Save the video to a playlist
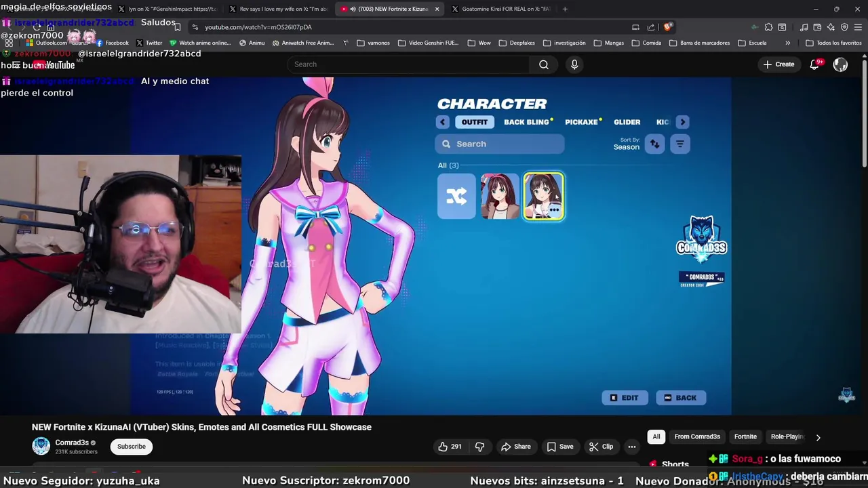 [560, 447]
